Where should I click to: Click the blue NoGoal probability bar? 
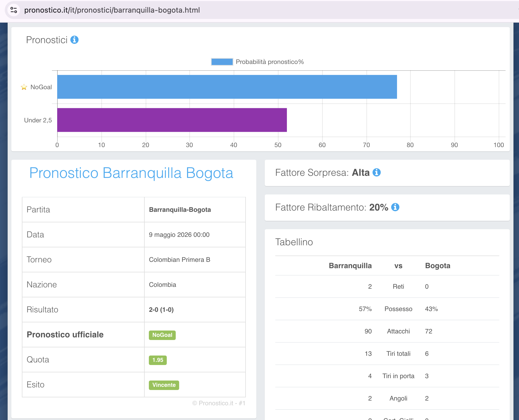coord(227,87)
